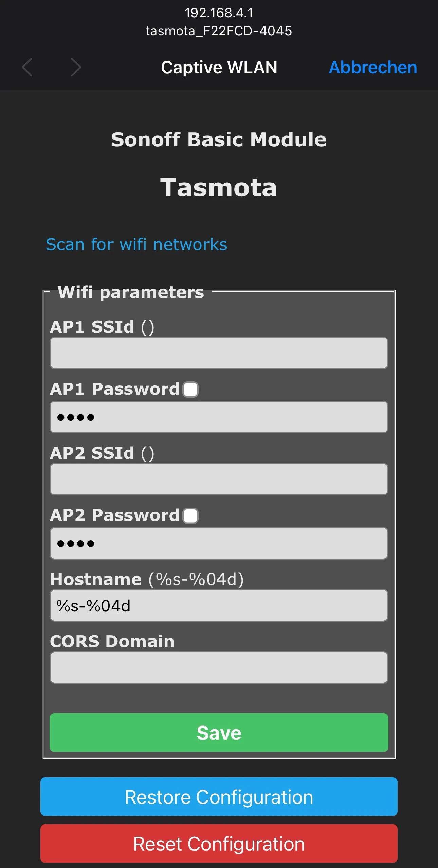Click the back navigation arrow
This screenshot has width=438, height=868.
[x=27, y=67]
